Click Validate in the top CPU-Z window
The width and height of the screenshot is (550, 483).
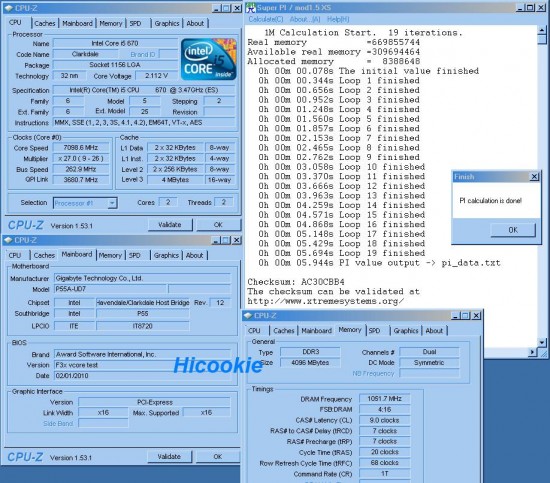pyautogui.click(x=170, y=225)
